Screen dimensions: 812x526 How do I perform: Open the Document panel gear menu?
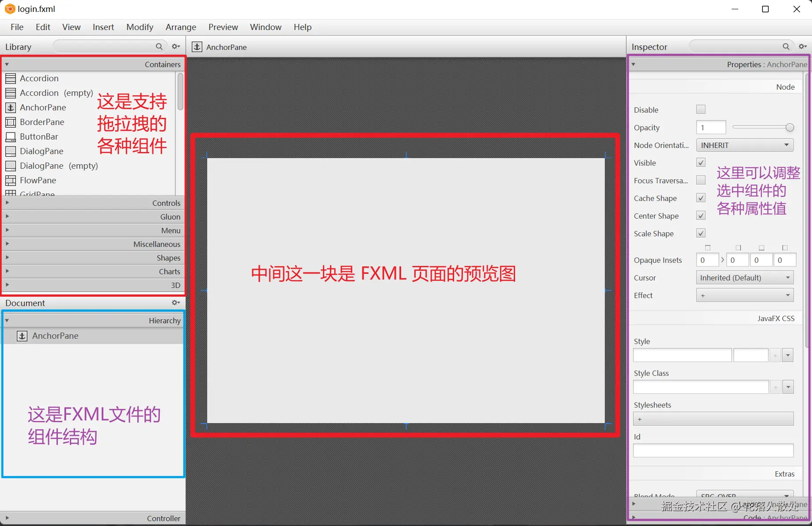pos(176,303)
